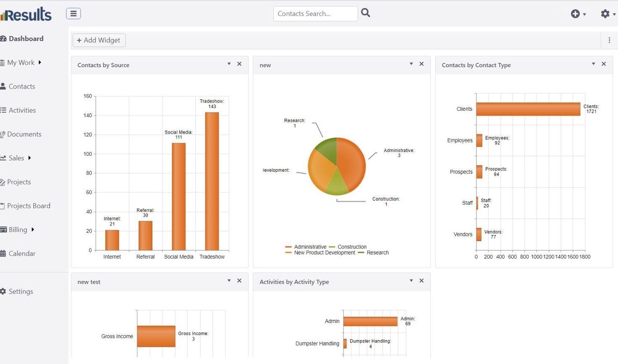Screen dimensions: 618x364
Task: Click inside the Contacts Search field
Action: (315, 13)
